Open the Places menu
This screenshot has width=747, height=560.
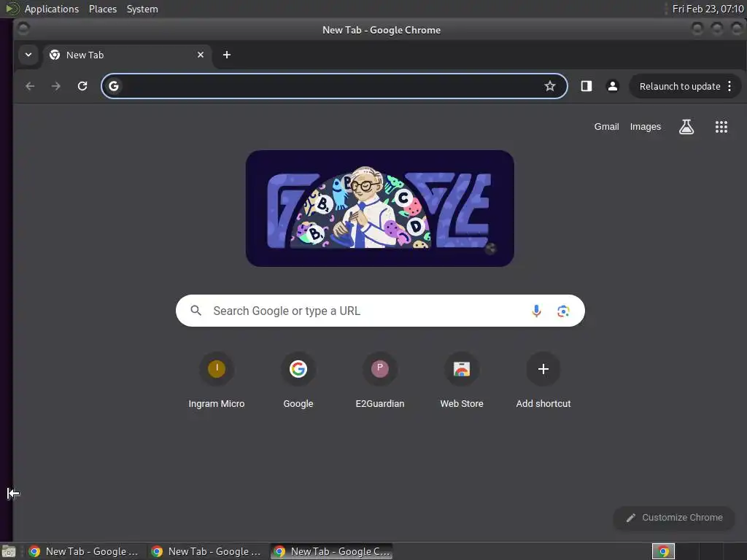[102, 9]
